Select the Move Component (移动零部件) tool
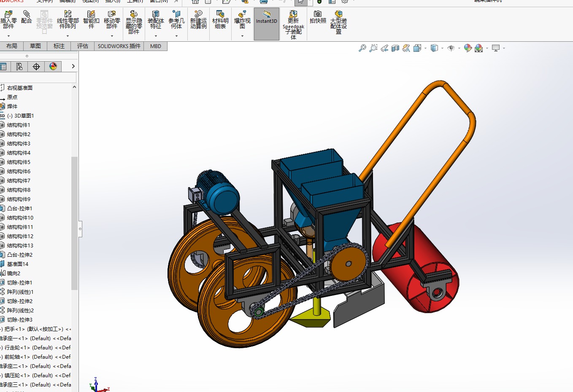Image resolution: width=573 pixels, height=392 pixels. pos(112,20)
